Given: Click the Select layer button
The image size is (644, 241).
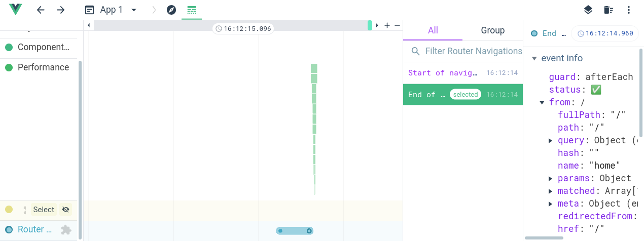Looking at the screenshot, I should 44,210.
